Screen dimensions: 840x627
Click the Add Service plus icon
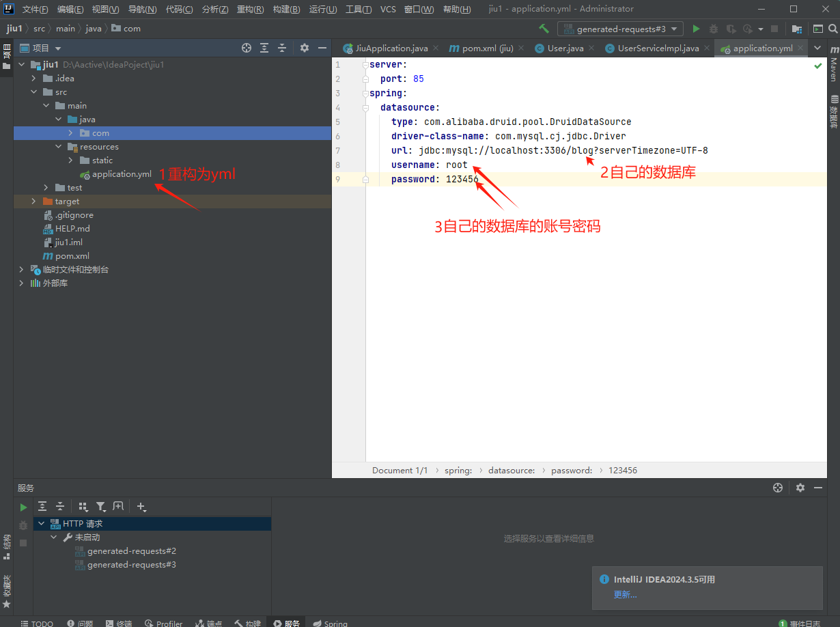coord(141,506)
